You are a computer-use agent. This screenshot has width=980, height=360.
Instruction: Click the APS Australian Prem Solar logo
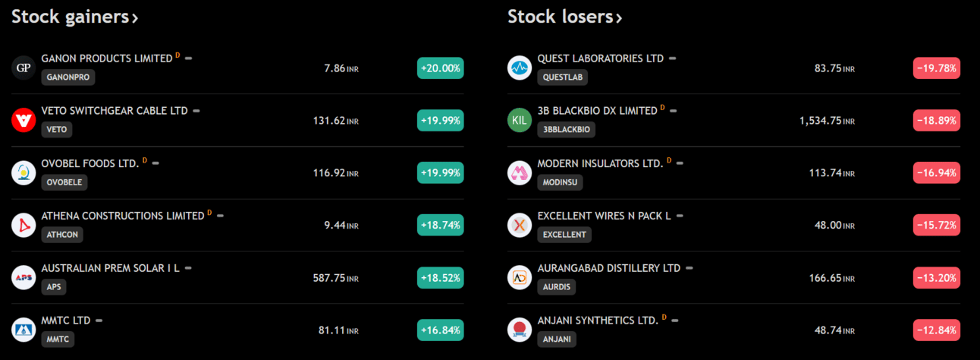(x=24, y=277)
